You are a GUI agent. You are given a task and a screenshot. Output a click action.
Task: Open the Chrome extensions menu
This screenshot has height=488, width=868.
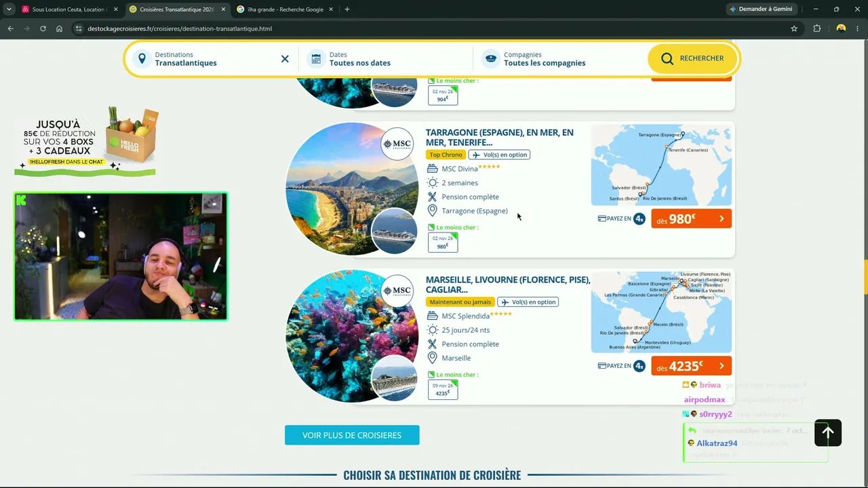click(x=817, y=28)
